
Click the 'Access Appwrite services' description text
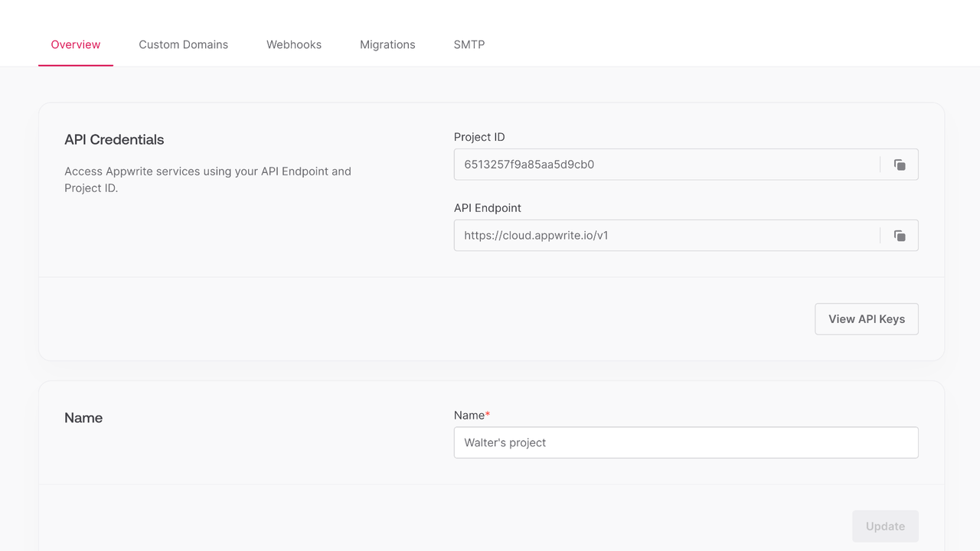point(207,180)
